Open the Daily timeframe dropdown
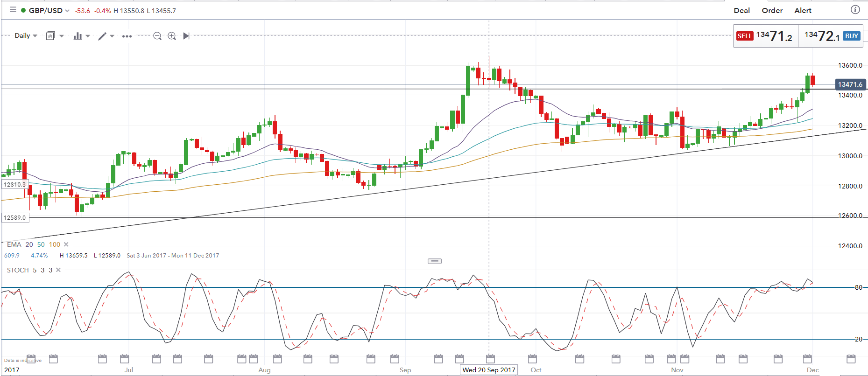This screenshot has height=376, width=868. pos(26,35)
